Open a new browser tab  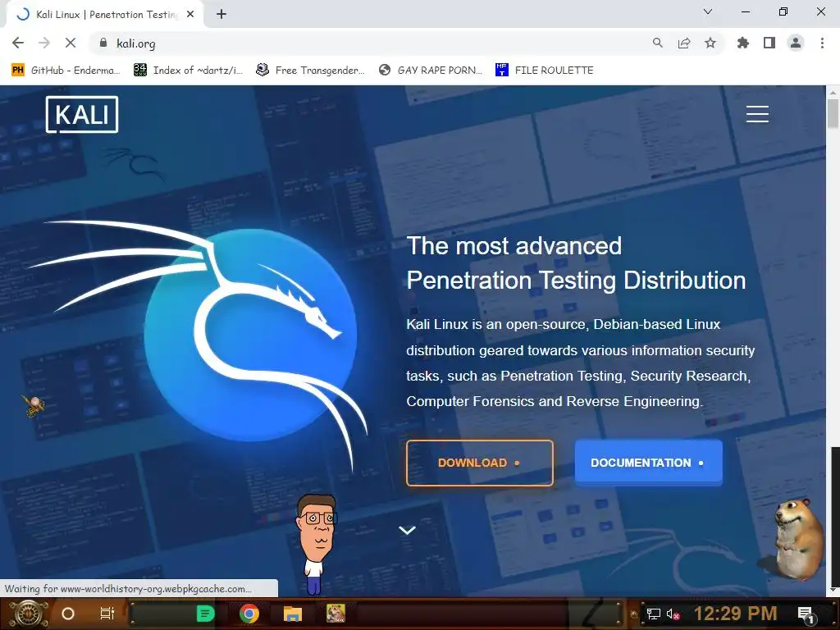click(221, 15)
